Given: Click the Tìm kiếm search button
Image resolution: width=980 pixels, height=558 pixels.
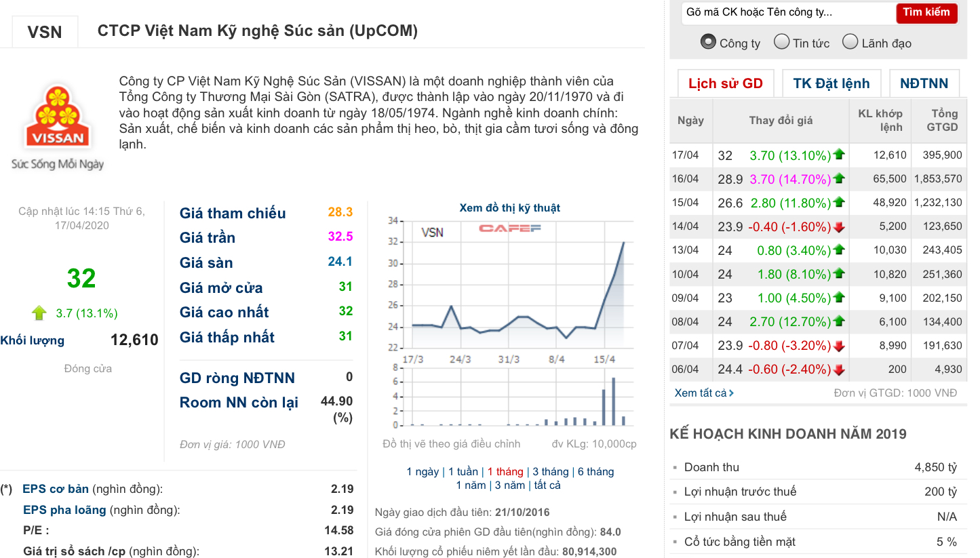Looking at the screenshot, I should click(x=926, y=13).
